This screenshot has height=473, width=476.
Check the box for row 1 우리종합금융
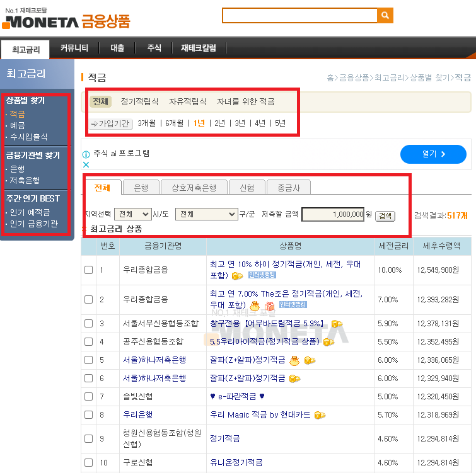coord(89,270)
